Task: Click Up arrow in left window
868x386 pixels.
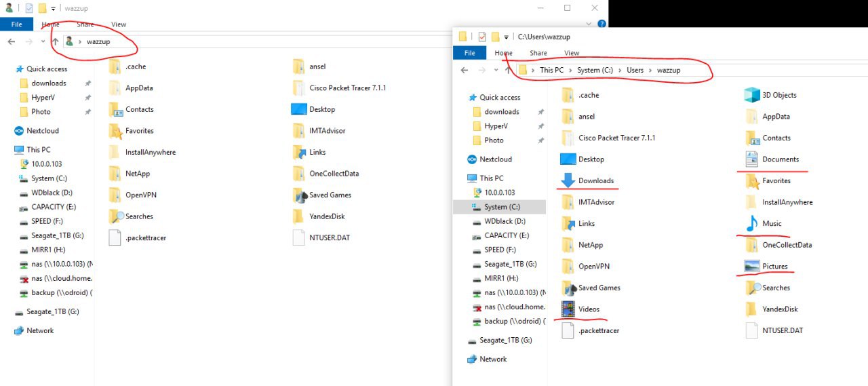Action: tap(56, 41)
